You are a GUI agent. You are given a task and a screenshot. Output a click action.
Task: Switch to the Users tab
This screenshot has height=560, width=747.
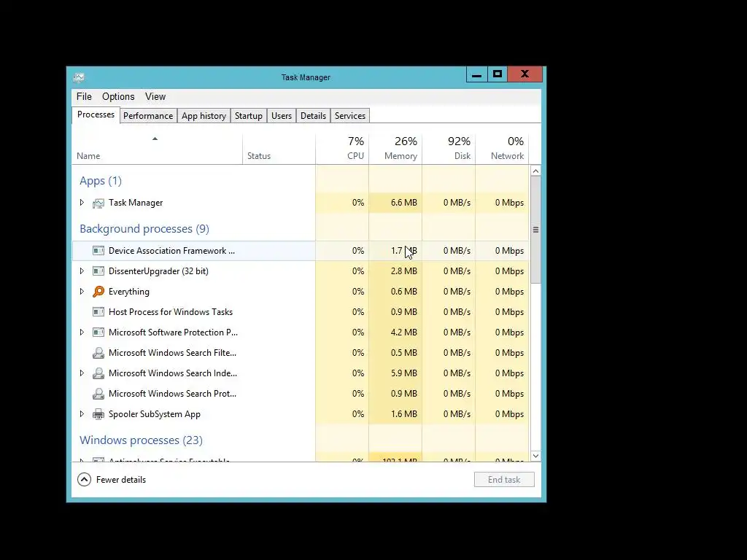(x=282, y=116)
